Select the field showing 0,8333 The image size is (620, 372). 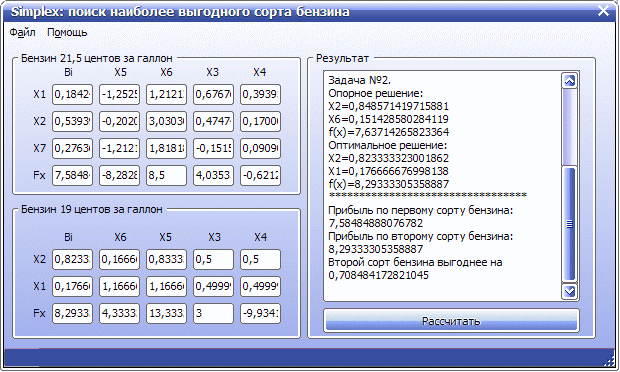coord(166,259)
